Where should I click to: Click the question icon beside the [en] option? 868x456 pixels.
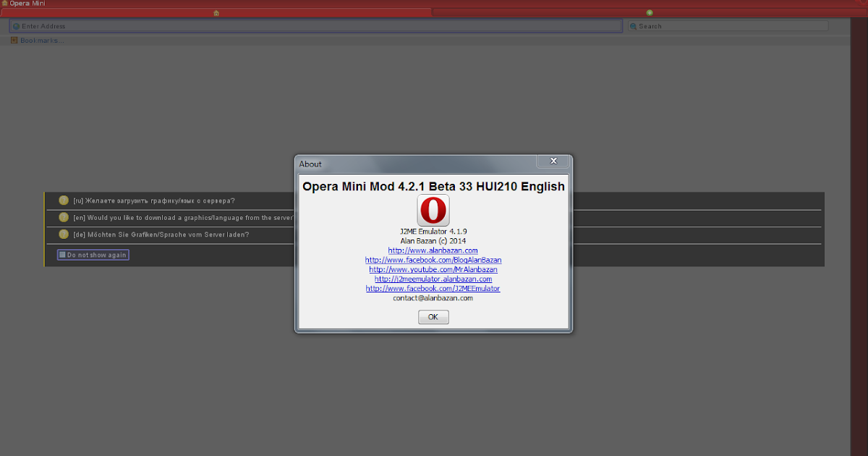pos(63,217)
